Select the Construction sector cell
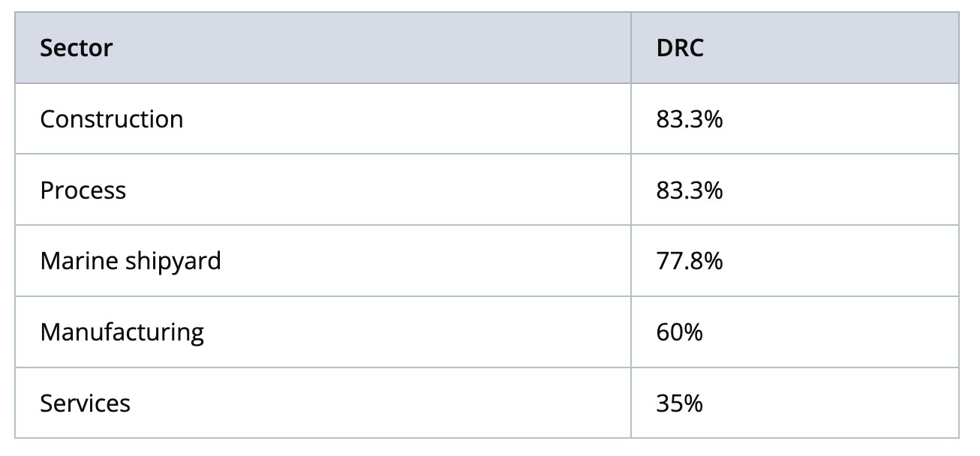Image resolution: width=980 pixels, height=456 pixels. (111, 119)
